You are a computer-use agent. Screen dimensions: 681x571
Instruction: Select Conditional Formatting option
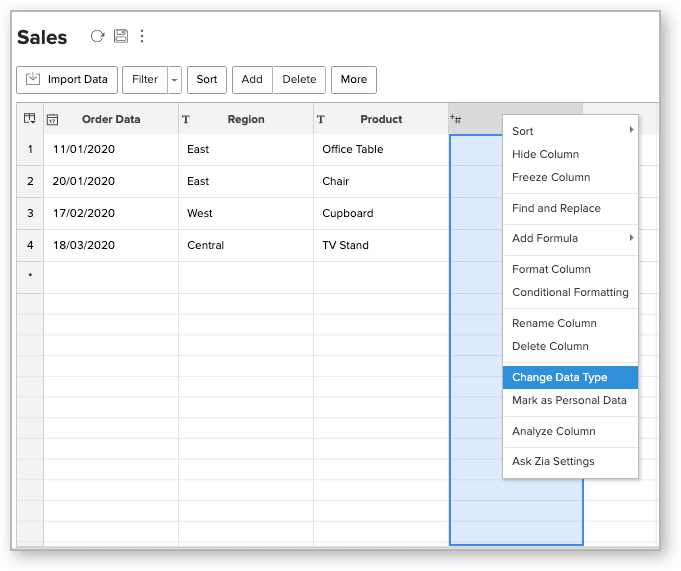570,292
